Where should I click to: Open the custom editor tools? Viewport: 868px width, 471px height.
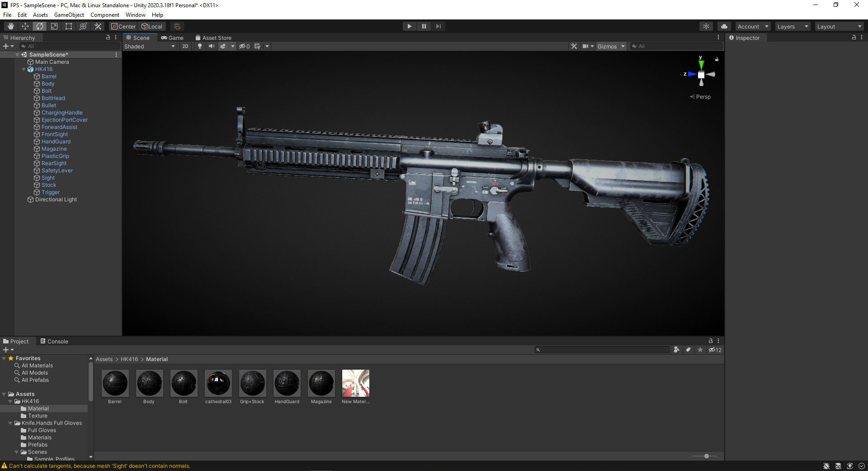pyautogui.click(x=98, y=26)
